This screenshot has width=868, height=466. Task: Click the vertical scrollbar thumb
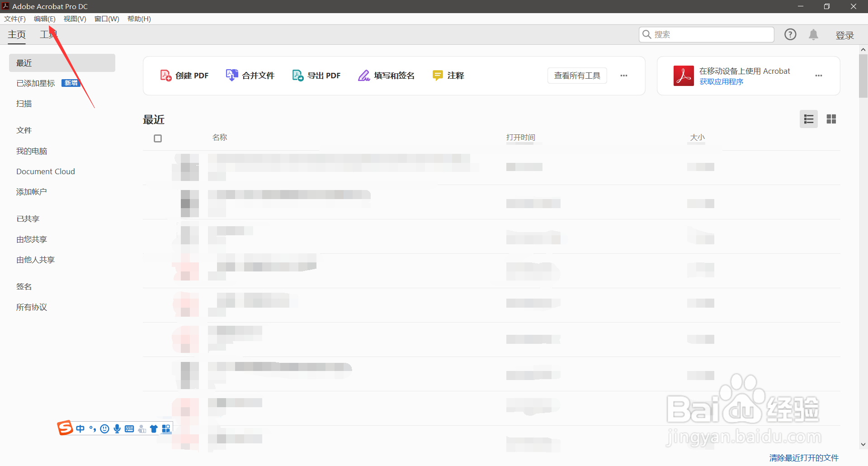point(863,76)
